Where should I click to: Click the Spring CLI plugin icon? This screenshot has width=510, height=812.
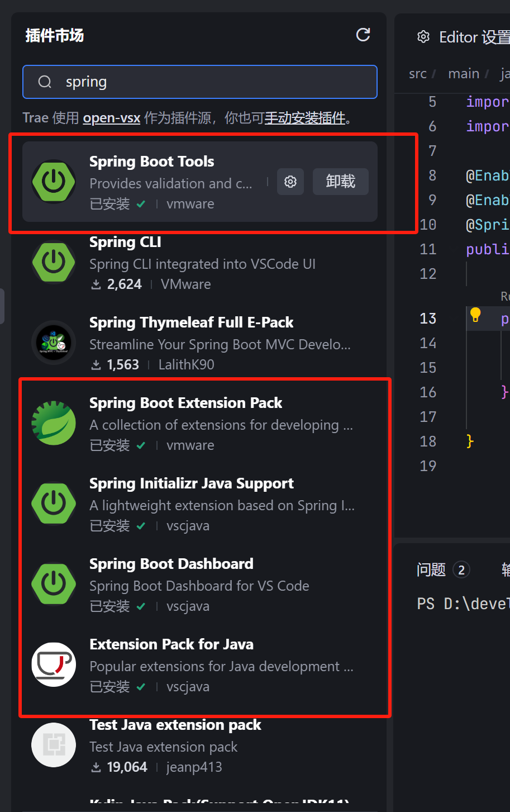(x=54, y=262)
